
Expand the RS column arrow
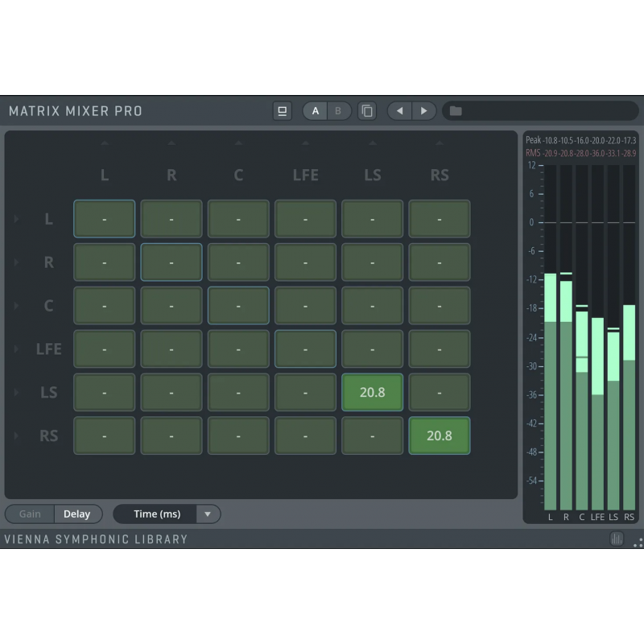coord(439,144)
